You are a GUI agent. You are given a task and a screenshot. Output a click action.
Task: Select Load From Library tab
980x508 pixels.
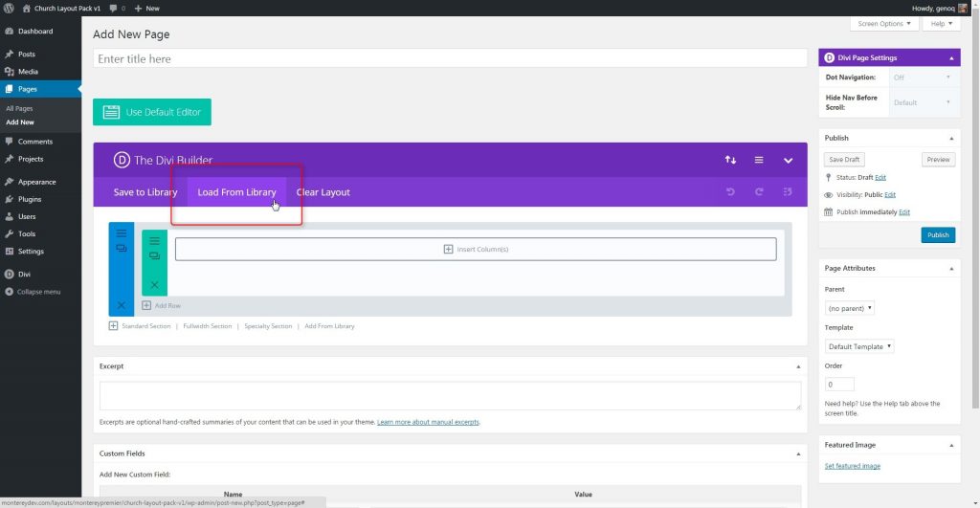(x=236, y=192)
